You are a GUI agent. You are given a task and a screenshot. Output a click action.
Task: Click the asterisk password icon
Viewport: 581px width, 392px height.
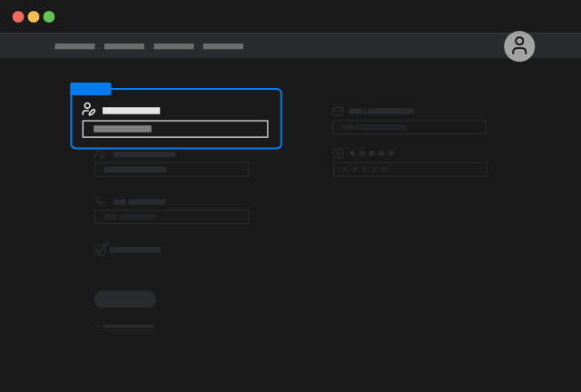339,153
